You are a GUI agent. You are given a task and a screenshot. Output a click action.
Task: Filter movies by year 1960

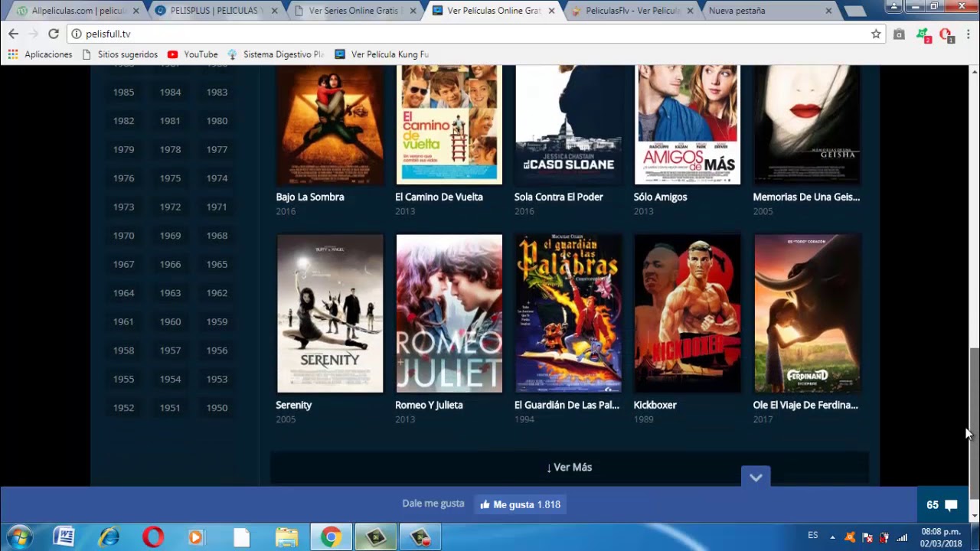170,321
